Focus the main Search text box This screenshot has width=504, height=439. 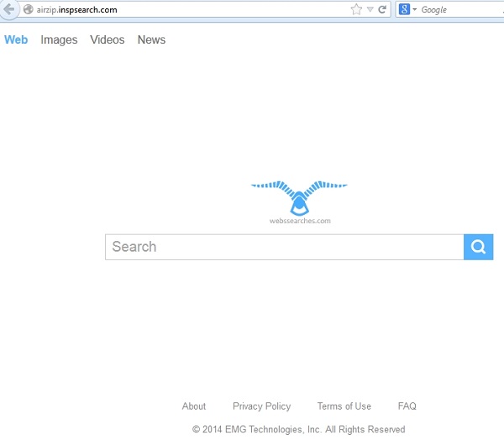point(284,247)
